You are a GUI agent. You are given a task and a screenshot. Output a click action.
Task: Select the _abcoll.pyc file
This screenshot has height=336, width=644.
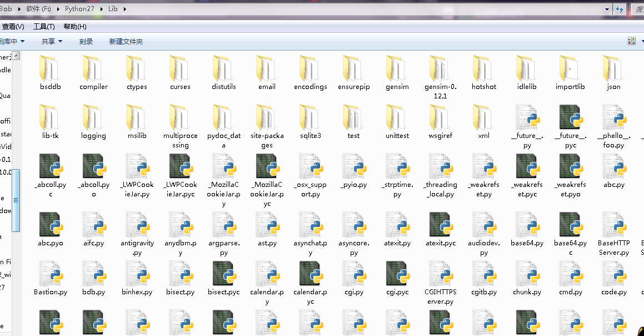51,176
